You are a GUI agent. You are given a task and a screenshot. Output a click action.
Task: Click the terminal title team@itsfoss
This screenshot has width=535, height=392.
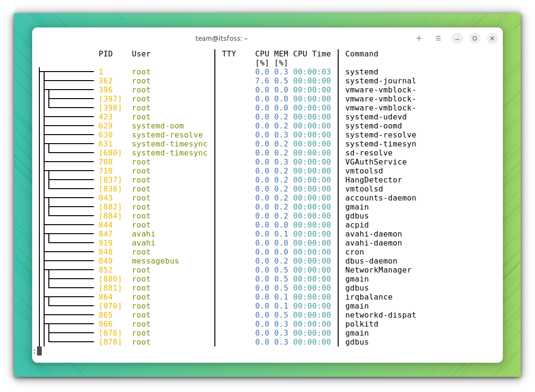point(221,38)
